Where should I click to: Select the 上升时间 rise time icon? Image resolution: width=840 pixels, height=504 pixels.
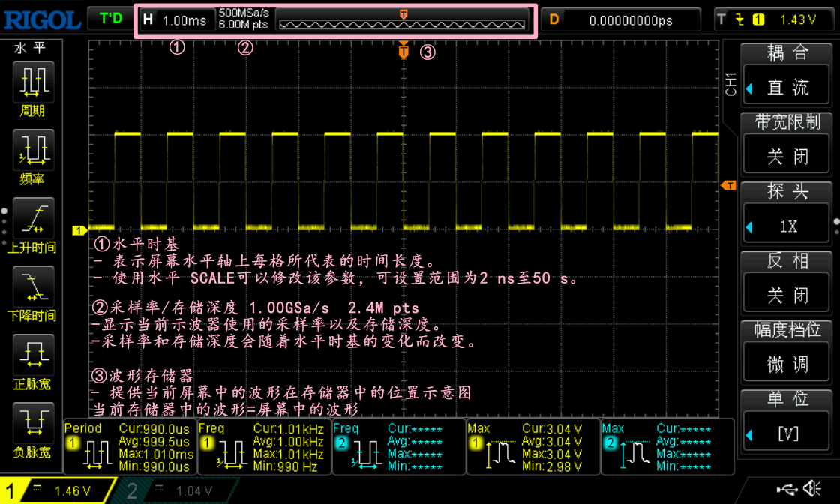pyautogui.click(x=33, y=218)
